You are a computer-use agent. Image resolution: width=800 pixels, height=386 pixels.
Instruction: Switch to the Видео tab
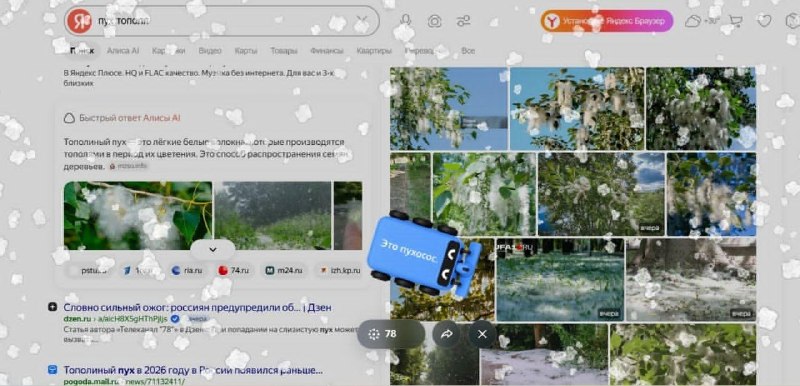pos(210,50)
